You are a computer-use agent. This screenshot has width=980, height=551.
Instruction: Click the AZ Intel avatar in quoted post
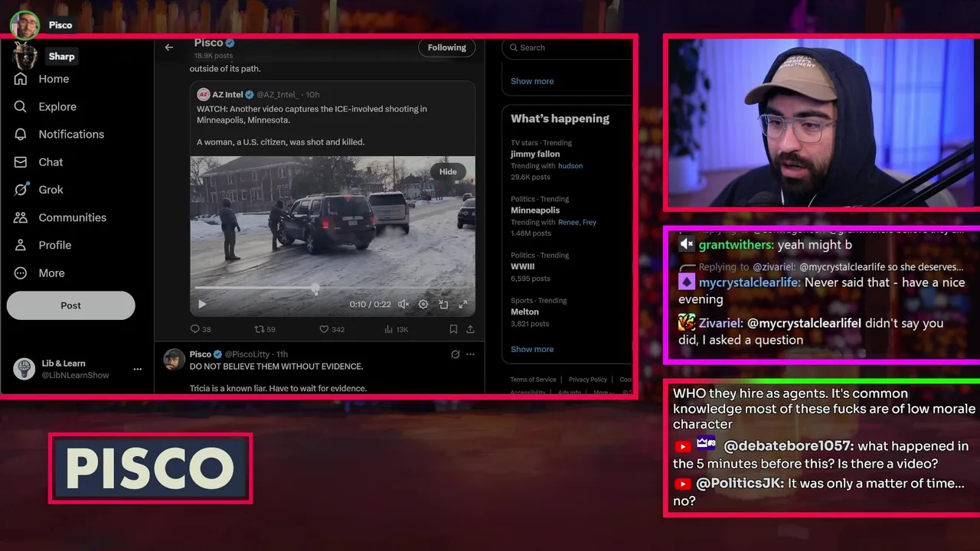203,94
